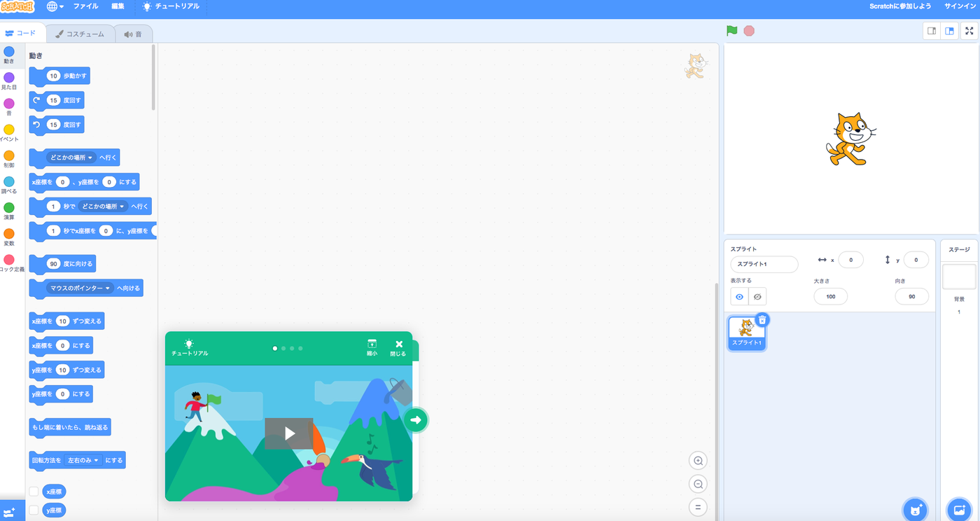980x521 pixels.
Task: Select the 見た目 purple category
Action: point(9,81)
